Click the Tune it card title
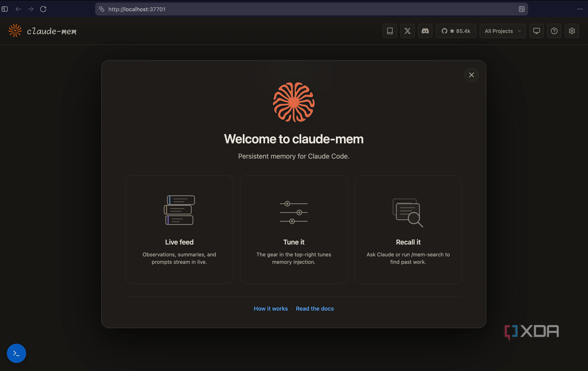This screenshot has height=371, width=588. point(294,242)
